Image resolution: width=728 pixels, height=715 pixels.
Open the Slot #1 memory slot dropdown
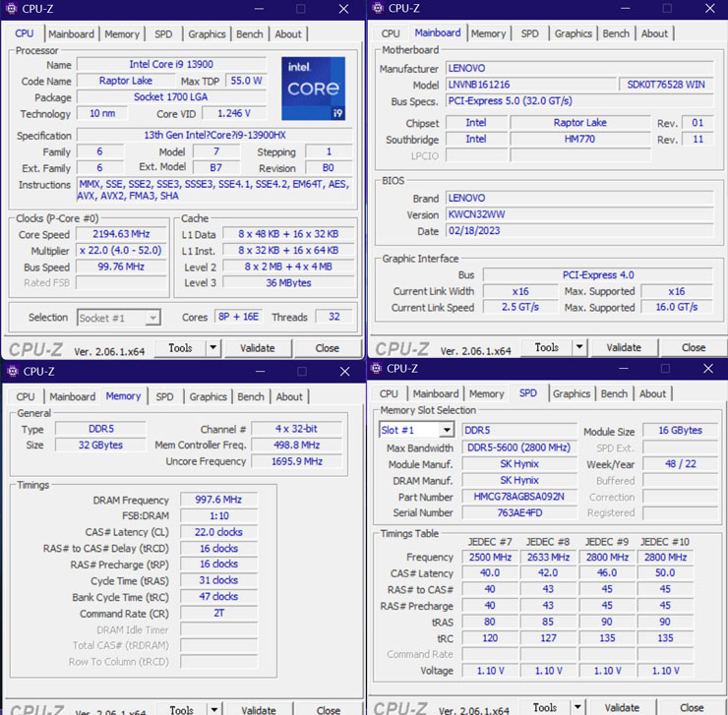click(x=446, y=431)
